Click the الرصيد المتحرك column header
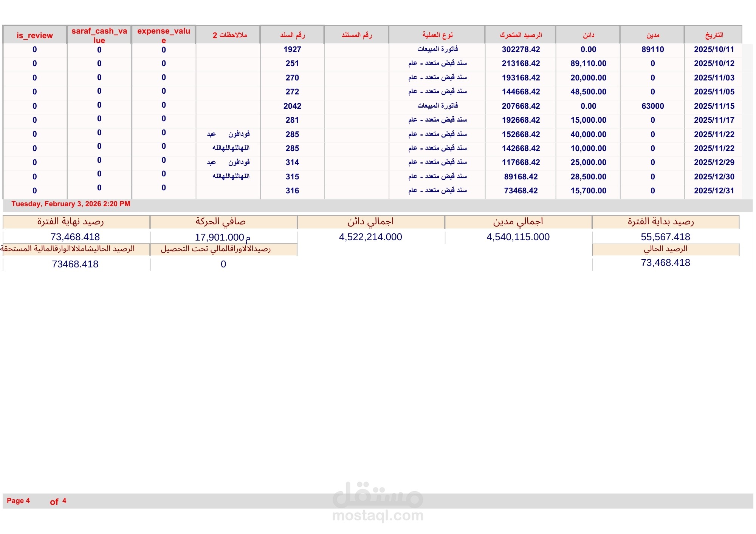Viewport: 756px width, 534px height. tap(521, 35)
